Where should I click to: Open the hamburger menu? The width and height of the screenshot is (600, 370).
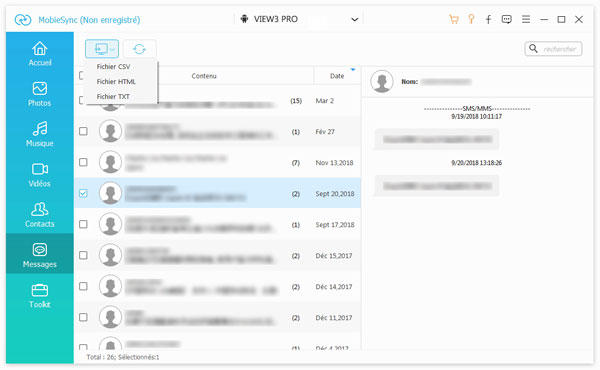pos(526,19)
